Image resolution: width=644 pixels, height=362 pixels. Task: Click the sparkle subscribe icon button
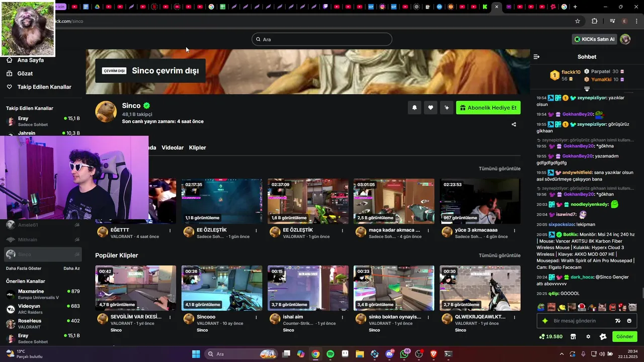[x=446, y=107]
